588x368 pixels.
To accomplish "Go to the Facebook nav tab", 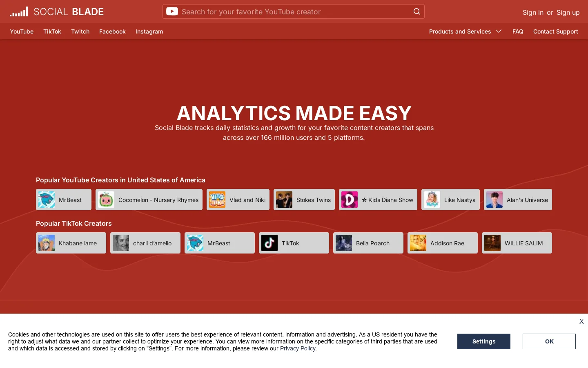I will (112, 31).
